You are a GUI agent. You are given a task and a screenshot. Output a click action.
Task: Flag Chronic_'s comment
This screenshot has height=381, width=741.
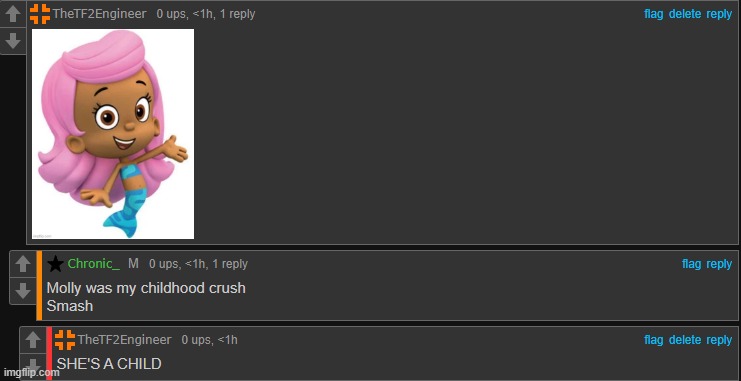691,264
